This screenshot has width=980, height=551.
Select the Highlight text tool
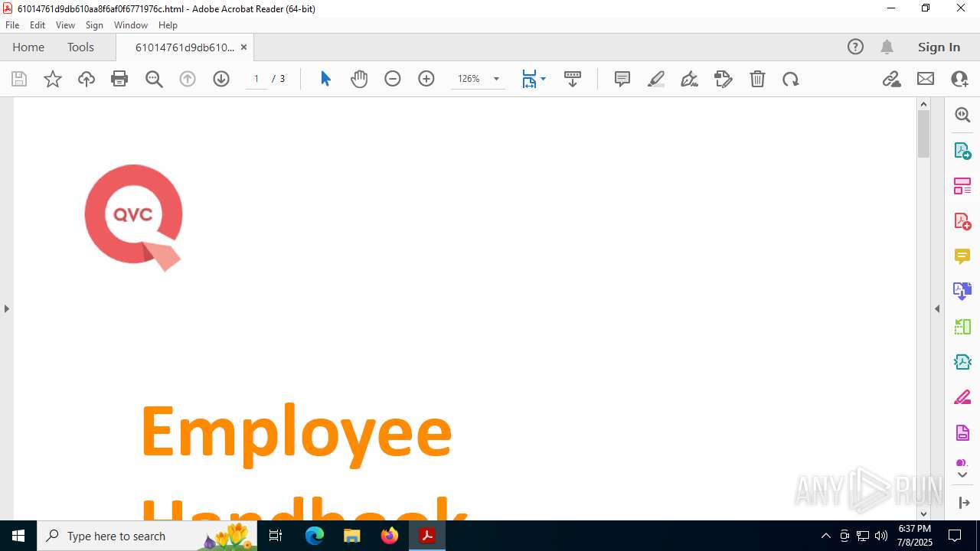(x=656, y=79)
